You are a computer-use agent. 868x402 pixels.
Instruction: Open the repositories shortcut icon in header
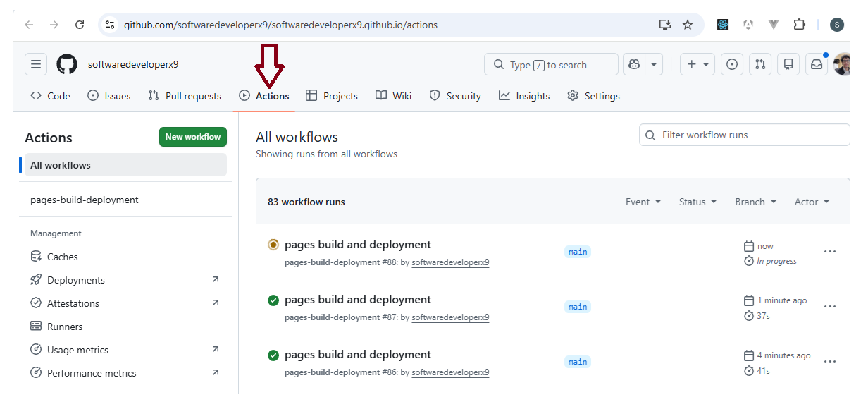point(788,64)
